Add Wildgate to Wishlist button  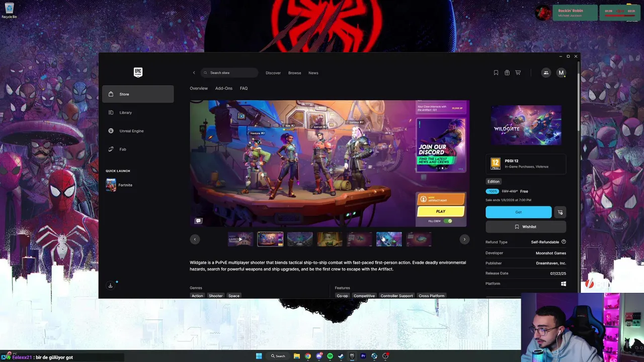pyautogui.click(x=526, y=227)
